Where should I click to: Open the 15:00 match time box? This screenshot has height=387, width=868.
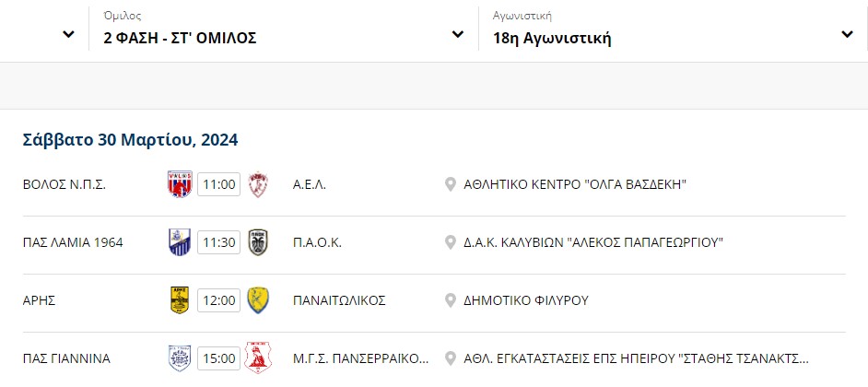(219, 358)
